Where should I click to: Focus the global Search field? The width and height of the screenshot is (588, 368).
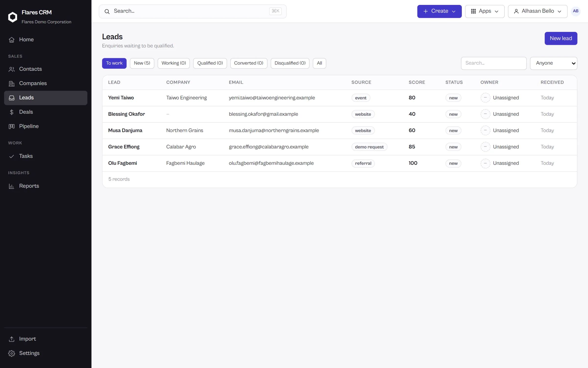(x=193, y=11)
